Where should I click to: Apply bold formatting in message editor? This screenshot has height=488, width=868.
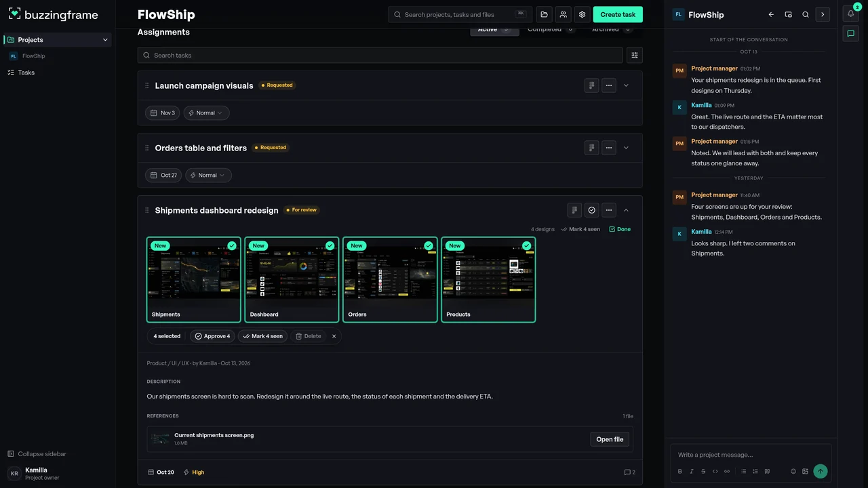click(680, 471)
